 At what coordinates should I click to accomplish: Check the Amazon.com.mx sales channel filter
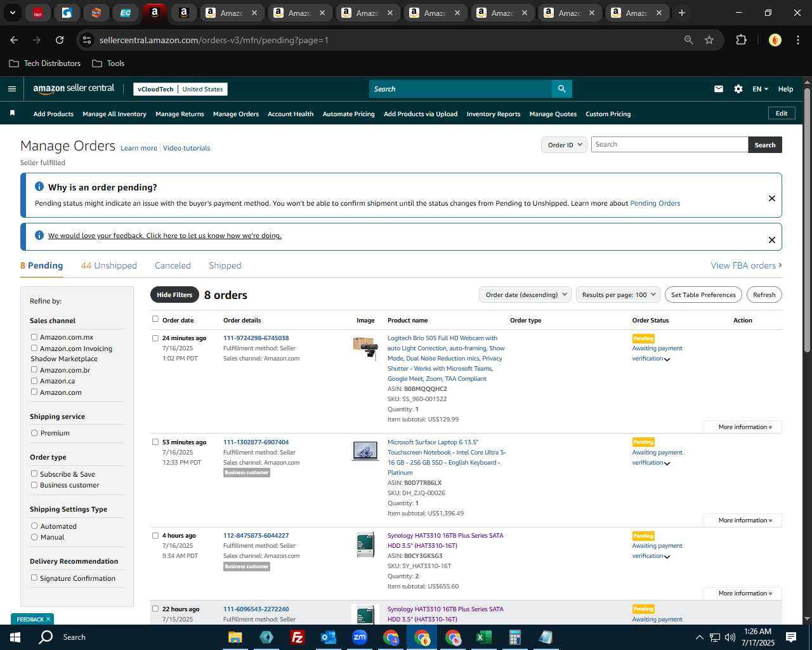pos(34,337)
